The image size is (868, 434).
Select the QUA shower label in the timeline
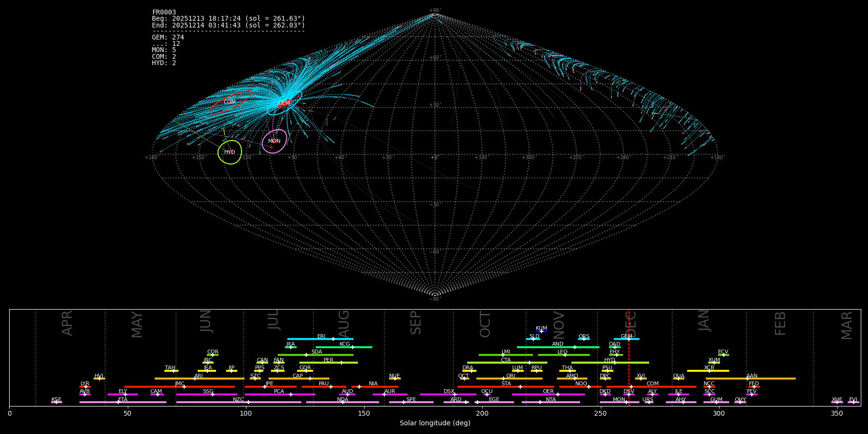678,376
